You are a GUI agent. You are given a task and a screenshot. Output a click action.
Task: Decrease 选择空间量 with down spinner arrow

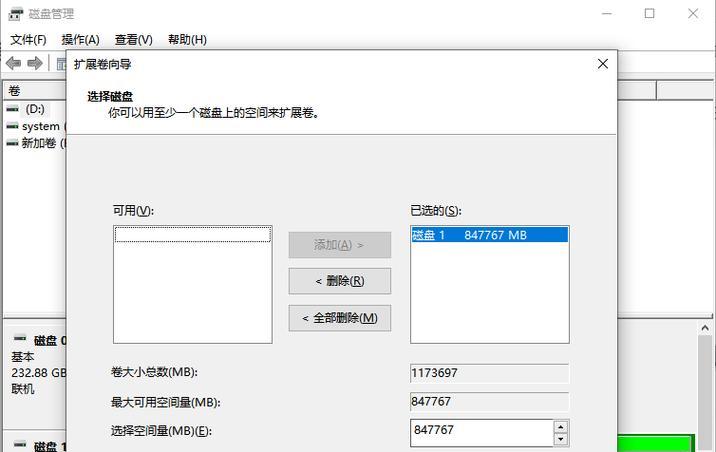point(561,439)
